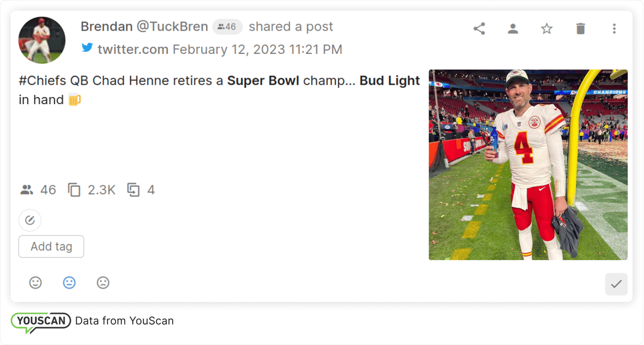Open the Chad Henne post photo
644x345 pixels.
coord(528,164)
